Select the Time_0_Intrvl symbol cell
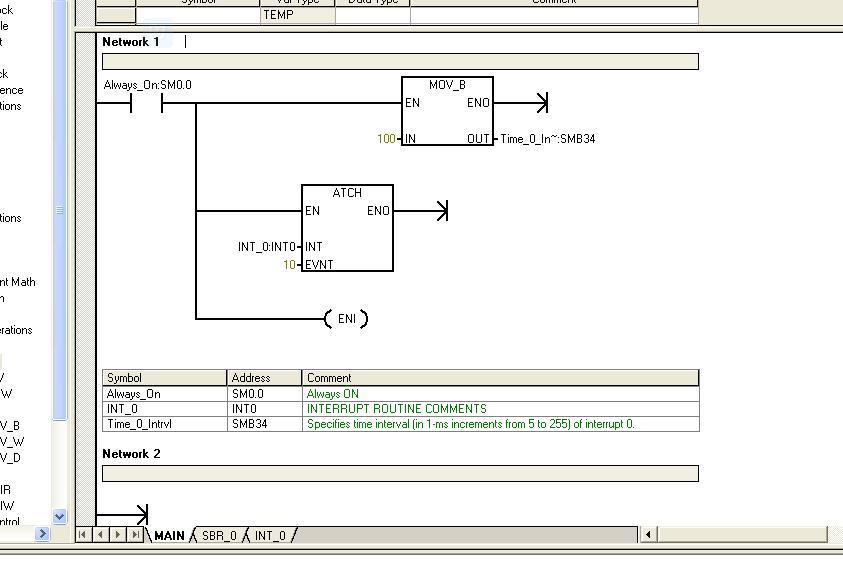The image size is (843, 565). coord(165,424)
